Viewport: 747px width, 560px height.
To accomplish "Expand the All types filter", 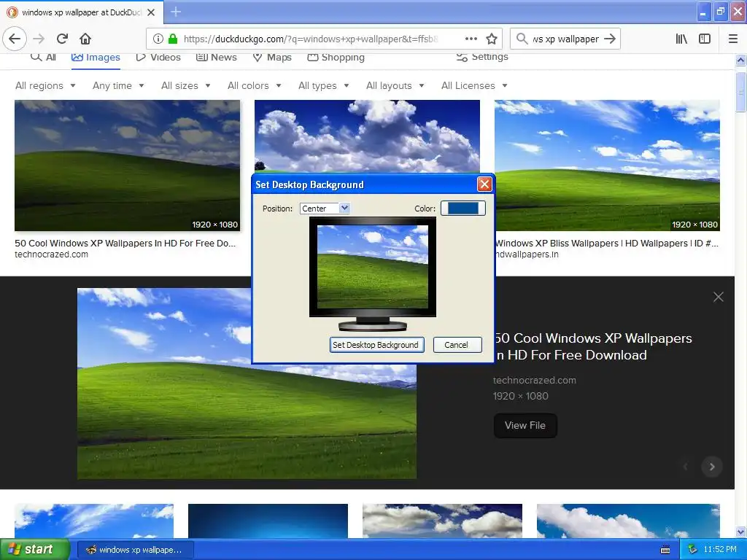I will 323,86.
